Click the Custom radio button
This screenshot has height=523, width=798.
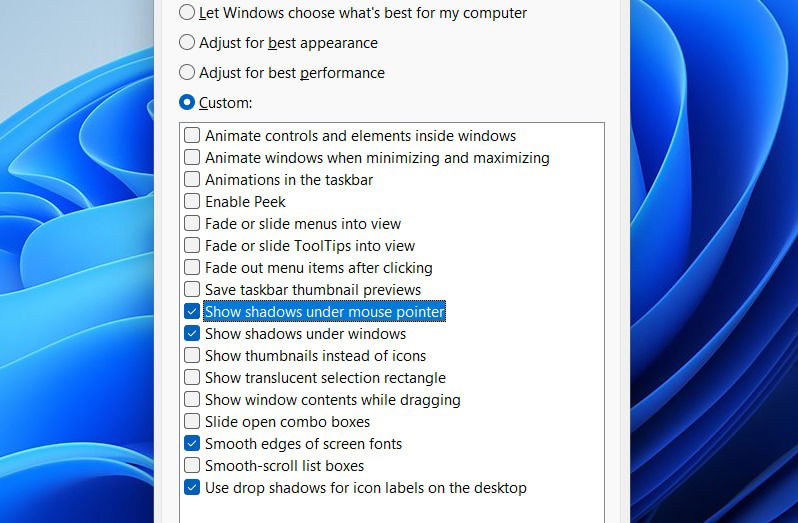pos(187,102)
